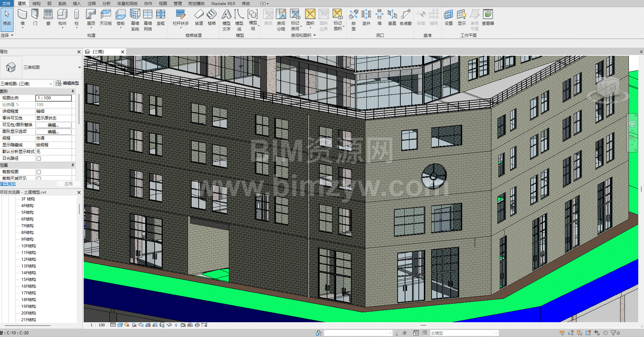Close the {三维} view tab
Image resolution: width=644 pixels, height=337 pixels.
coord(123,52)
